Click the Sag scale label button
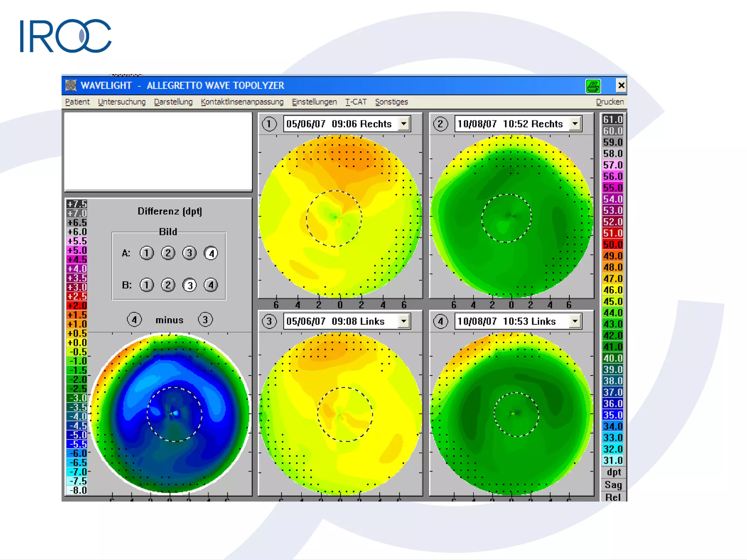This screenshot has width=747, height=560. click(x=613, y=485)
